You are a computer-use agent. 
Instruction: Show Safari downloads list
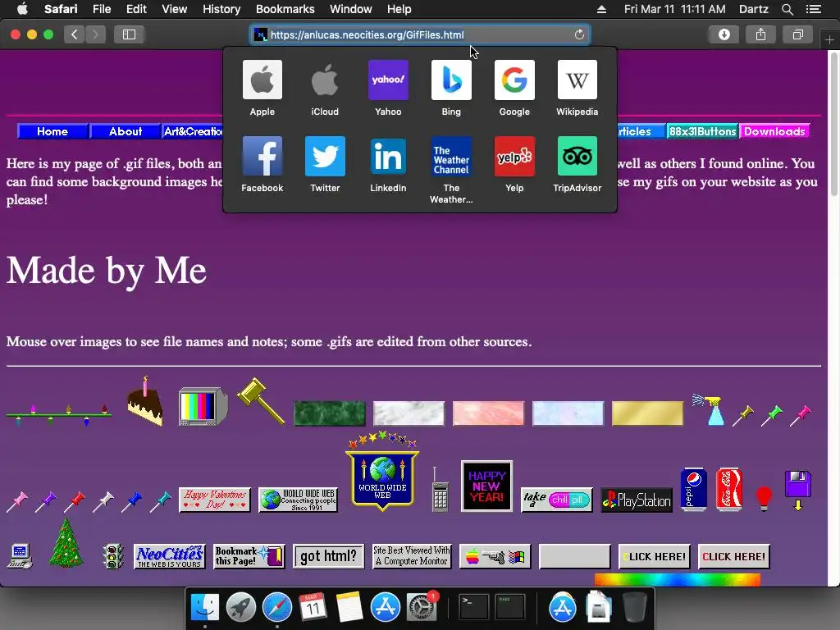coord(724,34)
